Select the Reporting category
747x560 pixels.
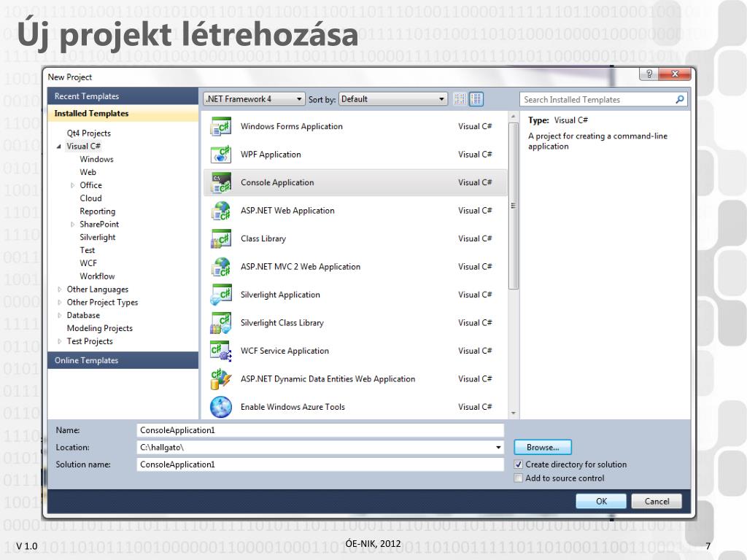97,211
